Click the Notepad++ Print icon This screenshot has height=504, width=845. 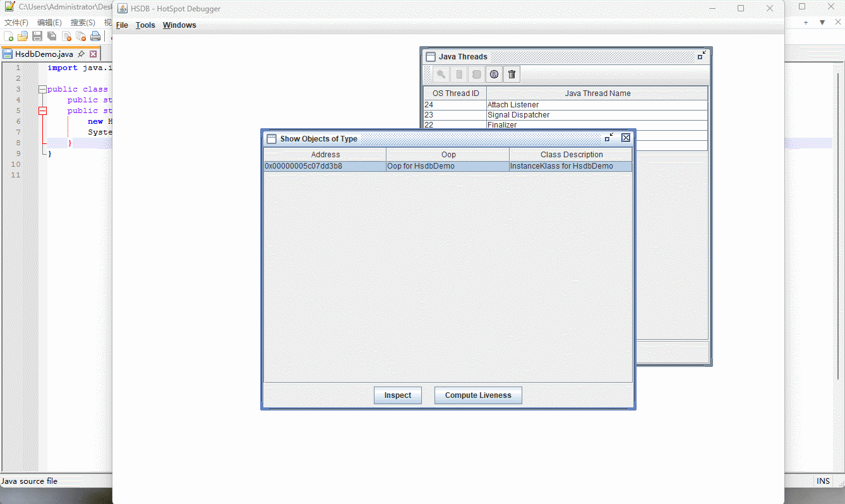(x=95, y=37)
